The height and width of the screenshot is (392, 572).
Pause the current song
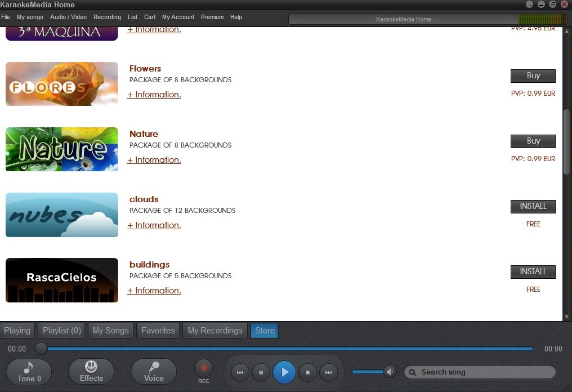point(261,372)
